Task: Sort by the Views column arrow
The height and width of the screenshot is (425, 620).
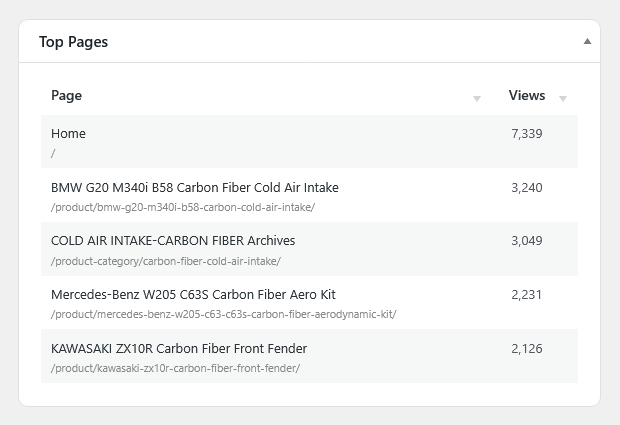Action: 563,99
